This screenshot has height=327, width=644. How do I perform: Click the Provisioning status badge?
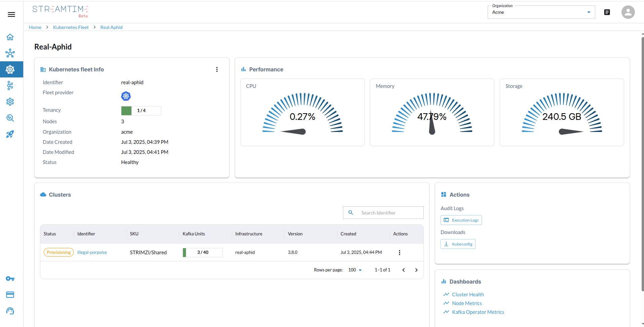coord(59,253)
